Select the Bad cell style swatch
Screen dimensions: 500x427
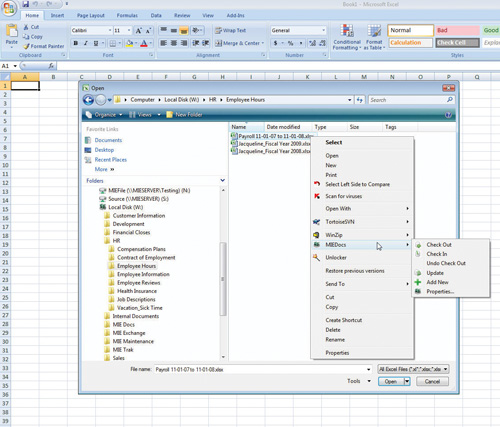(x=457, y=30)
